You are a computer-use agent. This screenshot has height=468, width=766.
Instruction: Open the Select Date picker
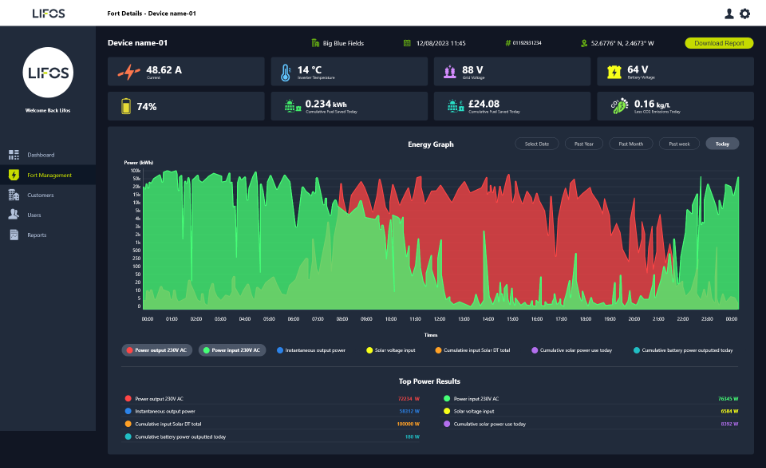pos(537,144)
